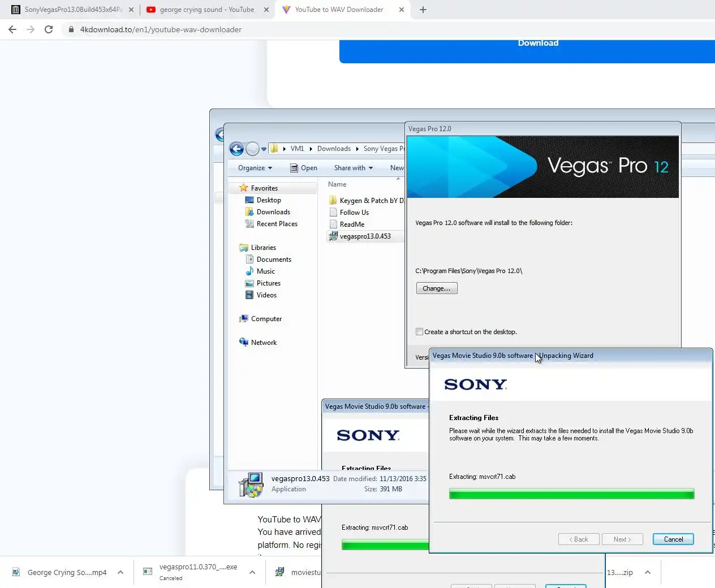Expand George Crying mp4 download options
This screenshot has width=715, height=588.
point(120,572)
